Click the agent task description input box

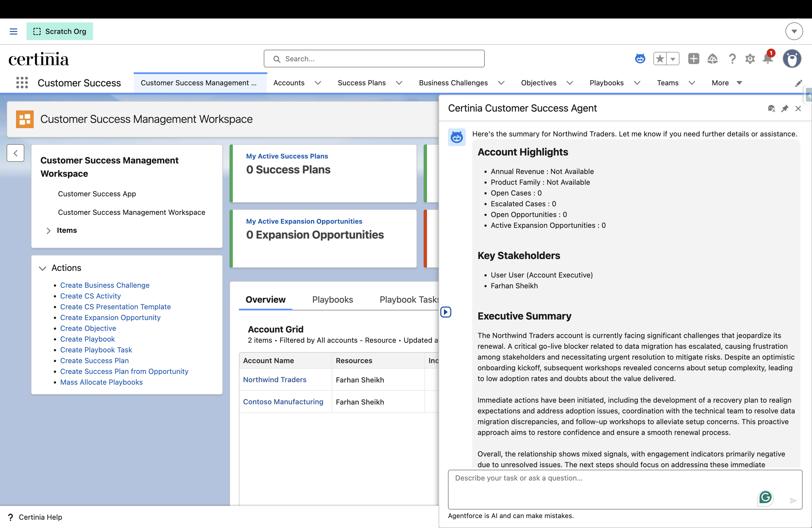pyautogui.click(x=625, y=489)
